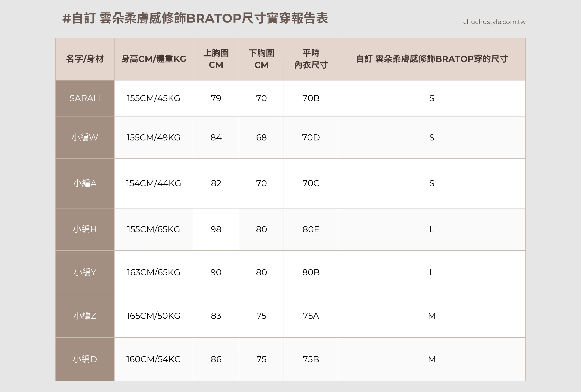Click upper bust value 98

[216, 229]
